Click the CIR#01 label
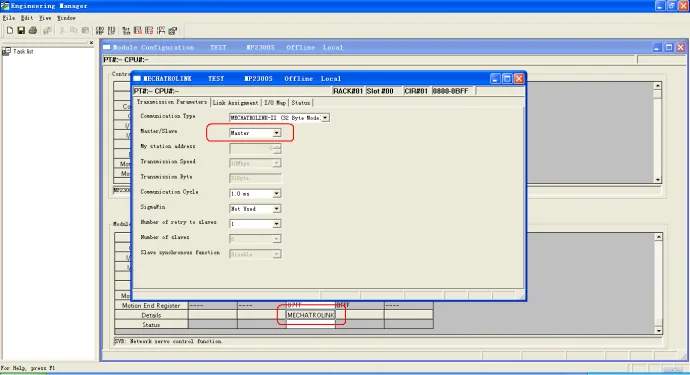Screen dimensions: 690x375 pyautogui.click(x=416, y=91)
